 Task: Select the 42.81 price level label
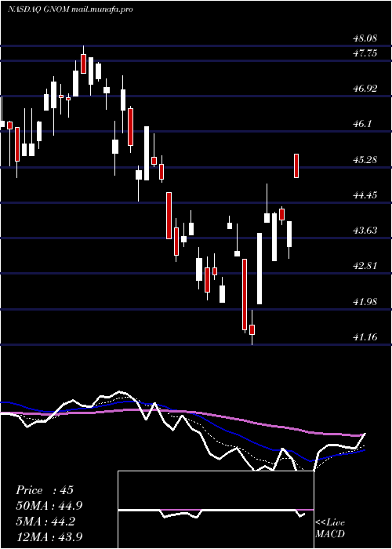point(365,266)
